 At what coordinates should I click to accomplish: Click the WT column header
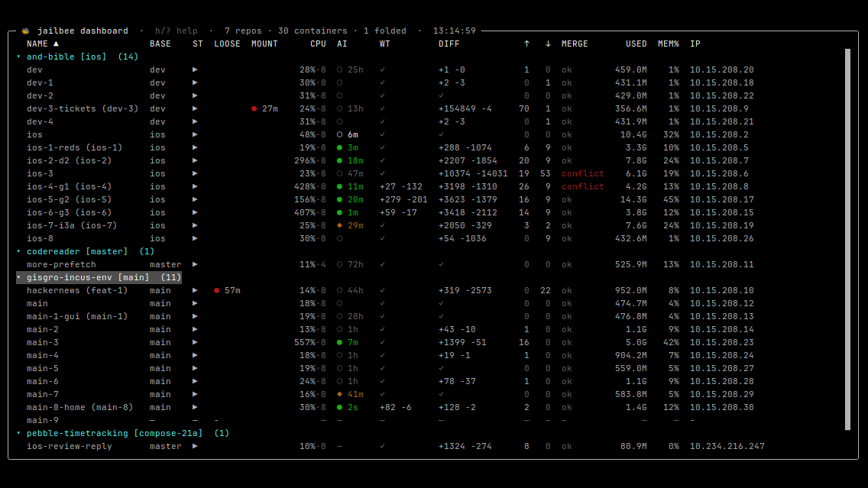click(x=385, y=44)
